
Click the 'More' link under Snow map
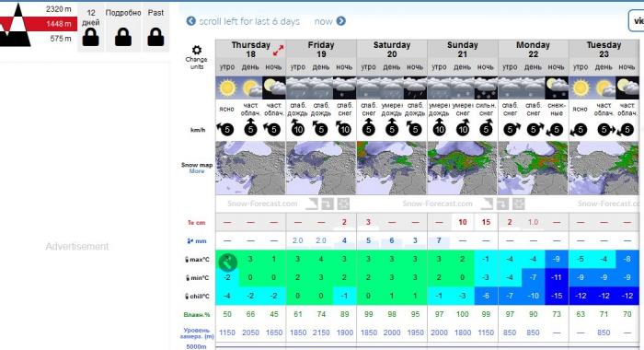pos(197,171)
